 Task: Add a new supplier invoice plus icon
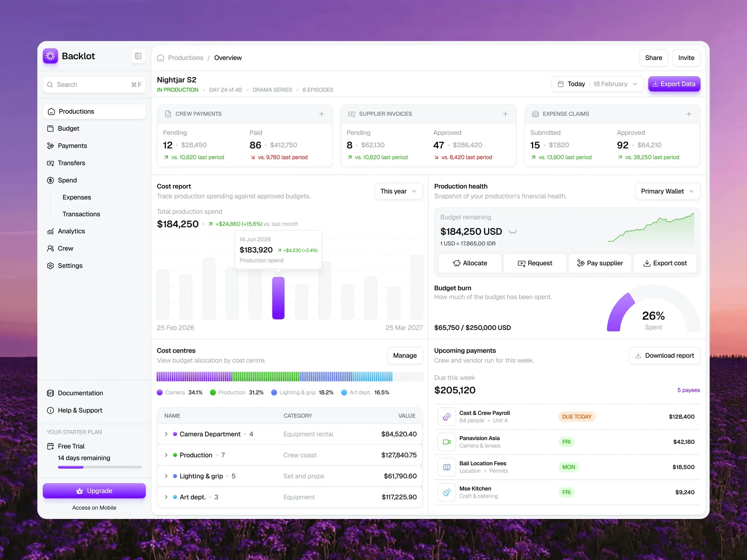pyautogui.click(x=505, y=114)
